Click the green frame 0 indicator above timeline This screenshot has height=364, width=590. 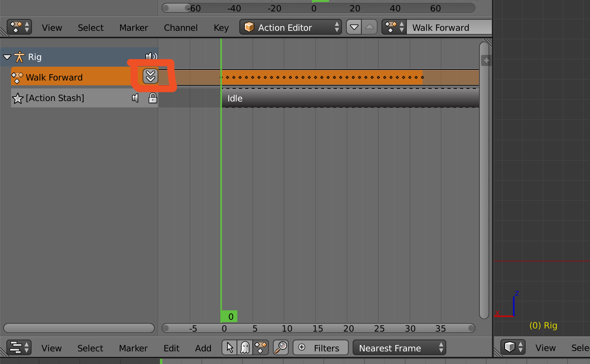229,316
